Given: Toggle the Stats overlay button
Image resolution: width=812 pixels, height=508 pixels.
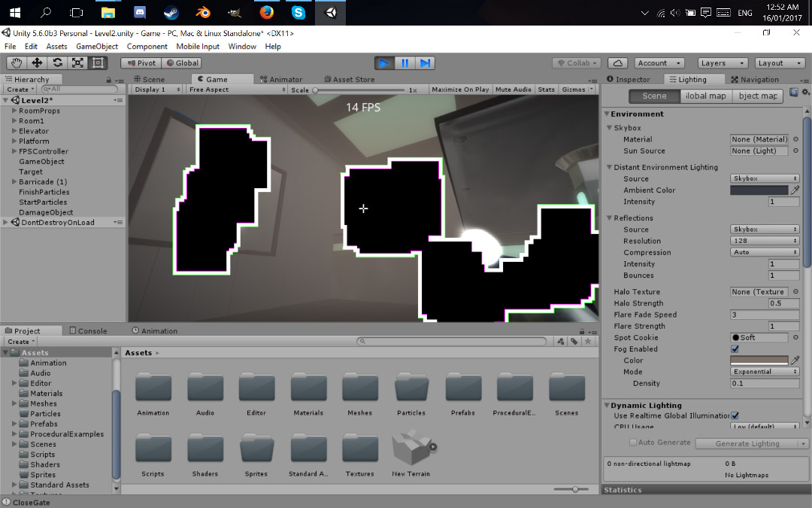Looking at the screenshot, I should click(547, 90).
